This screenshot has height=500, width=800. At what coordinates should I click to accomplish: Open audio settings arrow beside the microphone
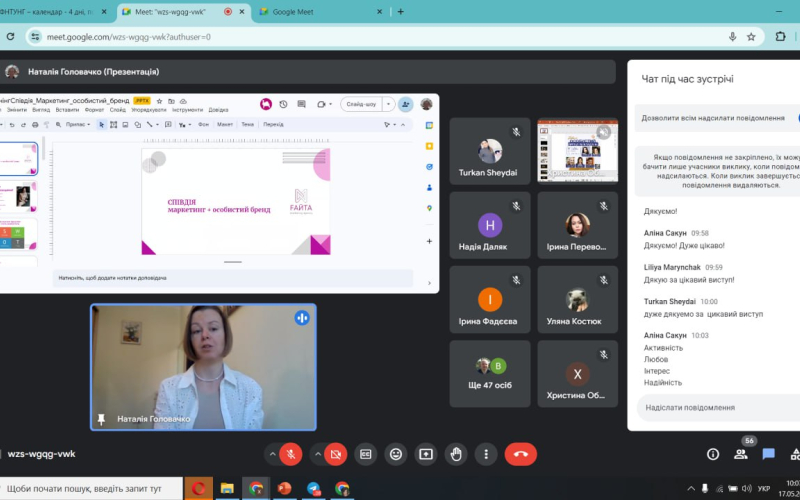[272, 454]
